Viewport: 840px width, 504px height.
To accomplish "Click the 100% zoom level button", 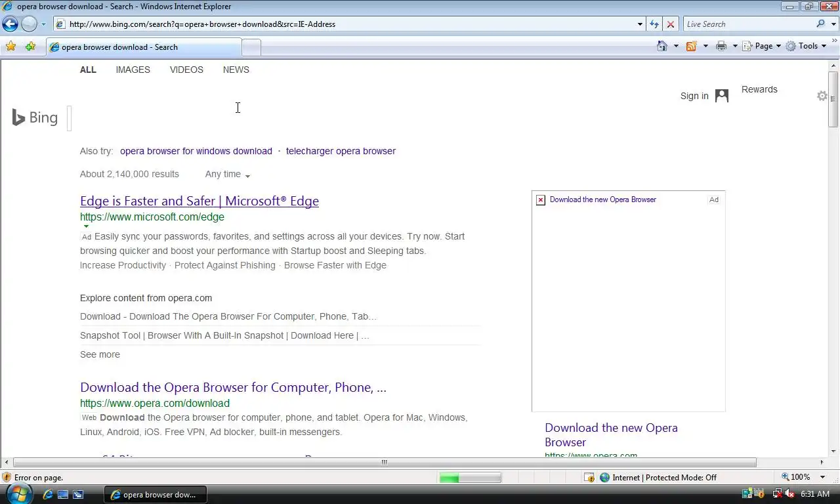I will (x=795, y=477).
